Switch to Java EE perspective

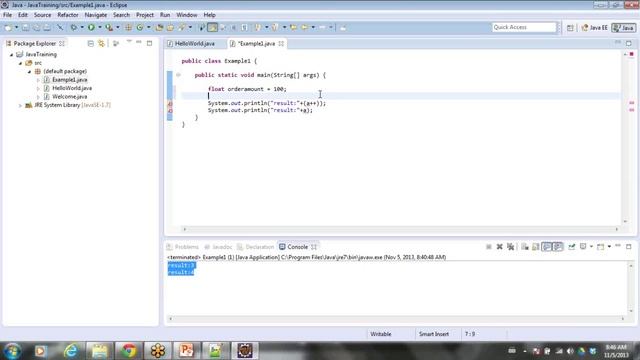pos(594,28)
